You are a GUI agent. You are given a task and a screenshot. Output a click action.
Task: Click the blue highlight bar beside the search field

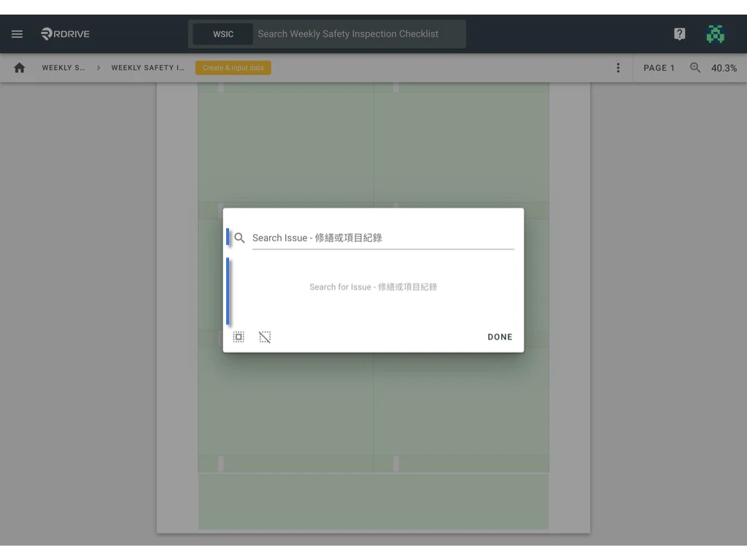coord(230,237)
